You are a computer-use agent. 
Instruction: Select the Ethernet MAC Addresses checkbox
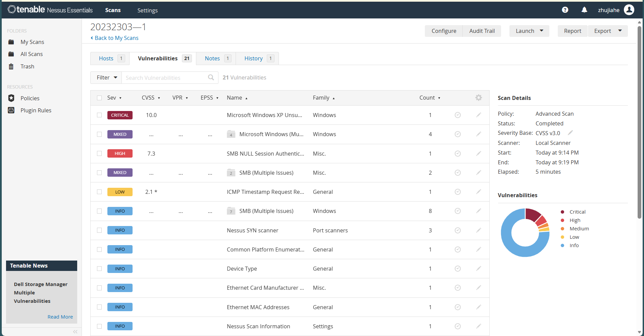pos(99,307)
